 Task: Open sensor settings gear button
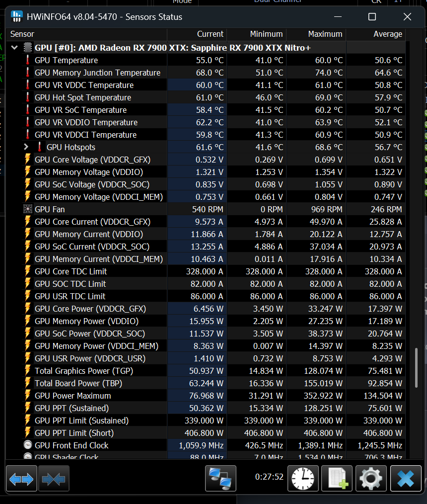point(371,479)
